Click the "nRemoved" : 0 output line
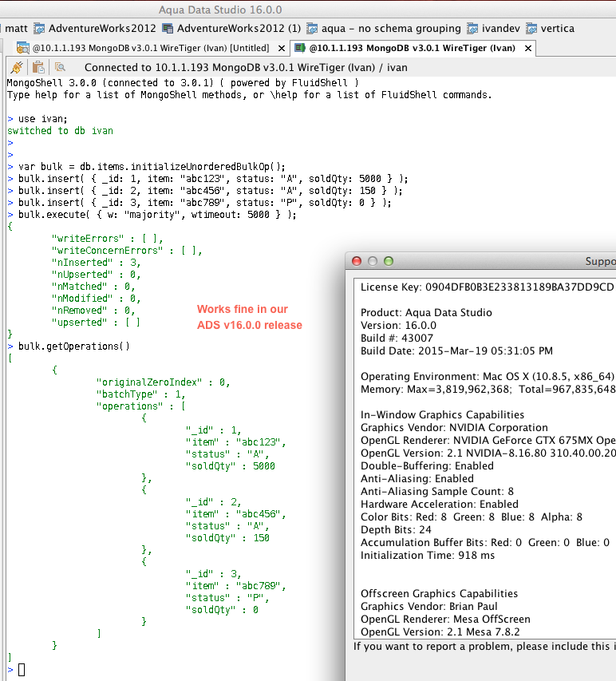Viewport: 616px width, 681px height. pyautogui.click(x=93, y=311)
